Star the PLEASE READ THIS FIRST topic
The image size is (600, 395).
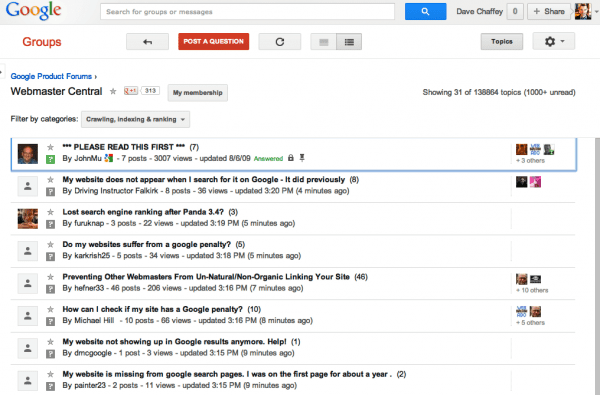[x=50, y=147]
